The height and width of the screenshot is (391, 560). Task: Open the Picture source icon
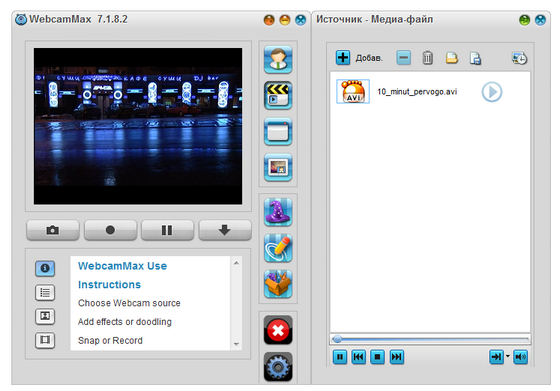[x=278, y=167]
